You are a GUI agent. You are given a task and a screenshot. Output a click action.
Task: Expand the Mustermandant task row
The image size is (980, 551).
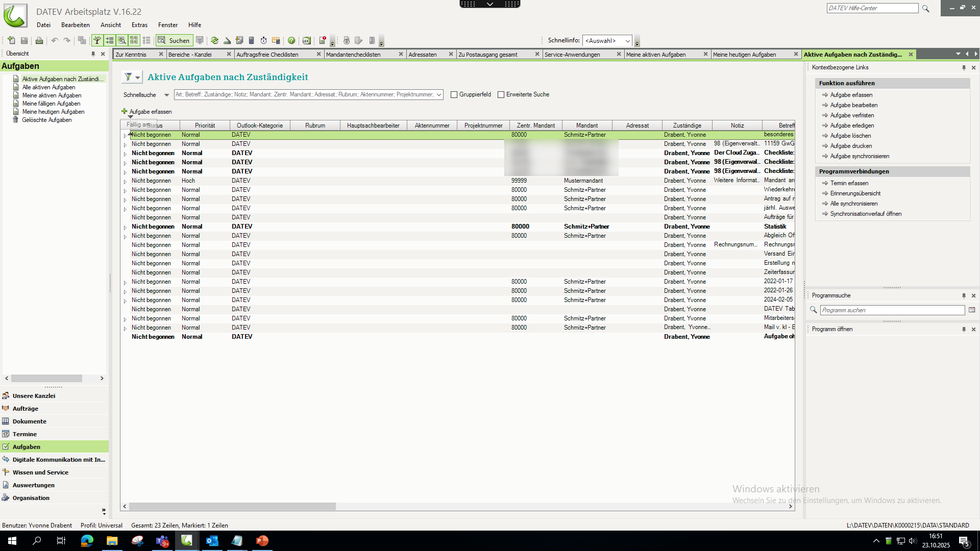point(125,181)
